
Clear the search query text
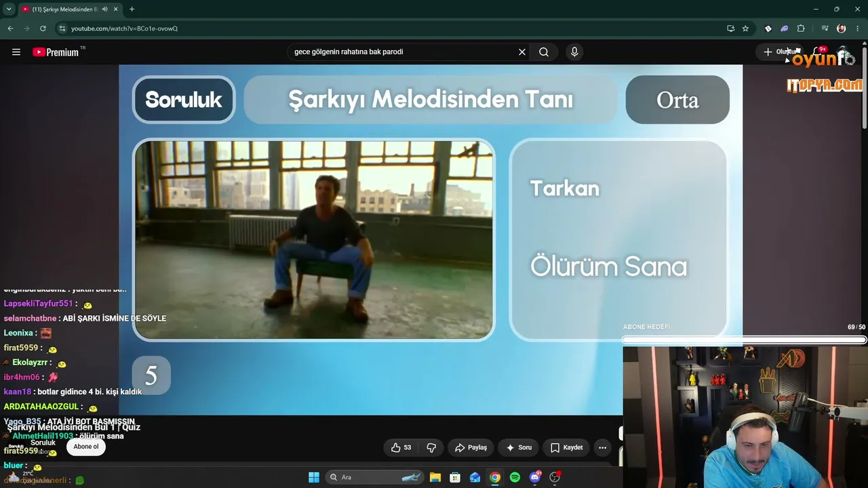click(522, 52)
